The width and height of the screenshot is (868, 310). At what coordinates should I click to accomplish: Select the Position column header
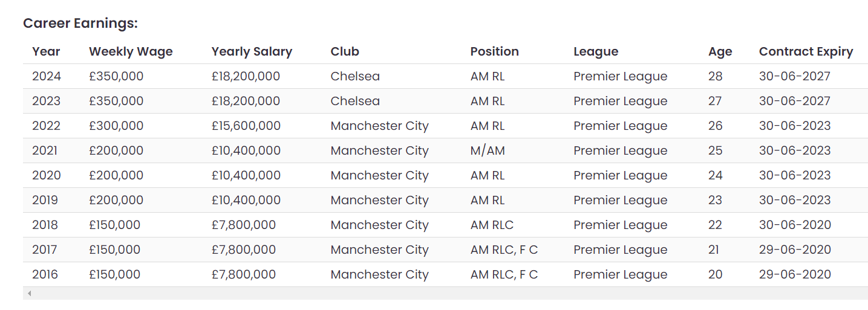coord(494,52)
